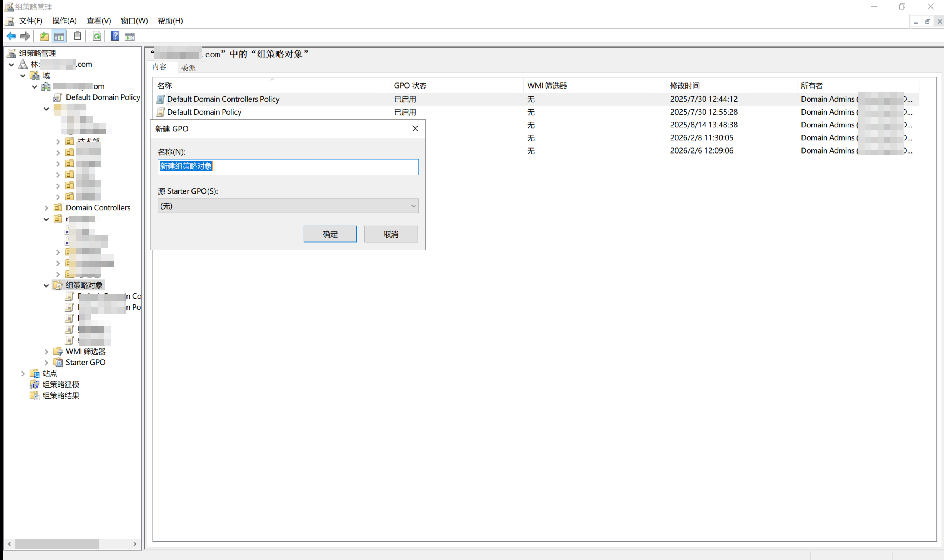Expand the WMI 筛选器 node
The height and width of the screenshot is (560, 944).
tap(46, 351)
